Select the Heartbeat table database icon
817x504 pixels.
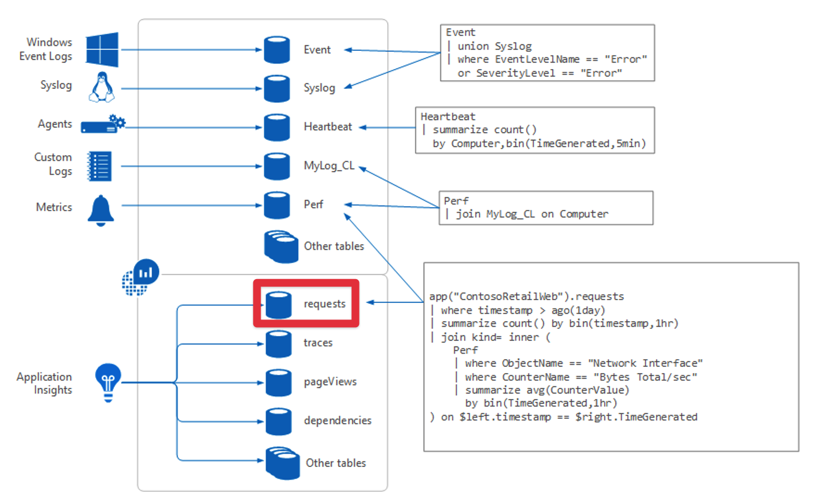pos(277,127)
